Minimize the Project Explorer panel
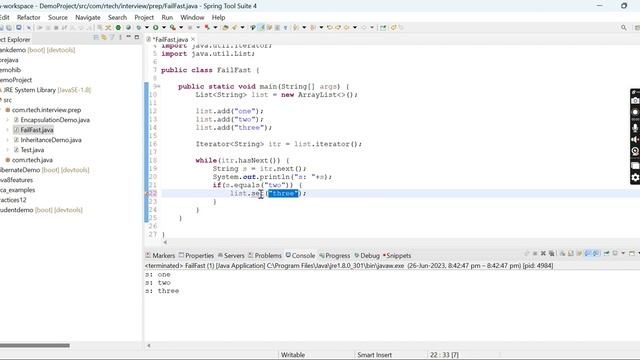 pos(129,37)
